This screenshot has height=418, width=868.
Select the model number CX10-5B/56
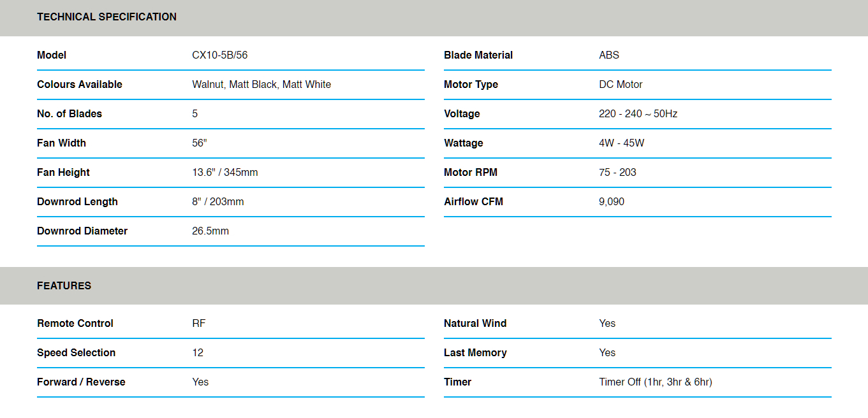click(219, 55)
